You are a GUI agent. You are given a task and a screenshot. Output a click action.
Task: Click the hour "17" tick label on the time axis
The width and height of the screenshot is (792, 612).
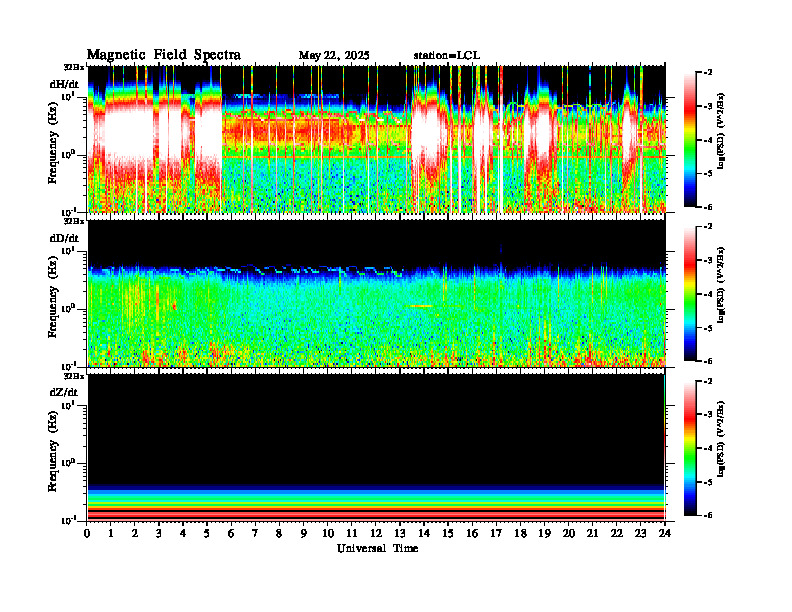tap(497, 533)
